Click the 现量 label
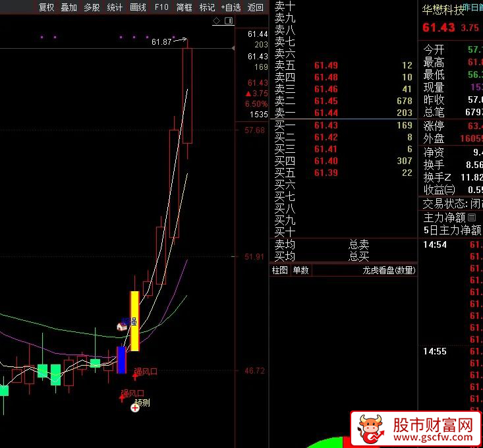 [x=434, y=88]
